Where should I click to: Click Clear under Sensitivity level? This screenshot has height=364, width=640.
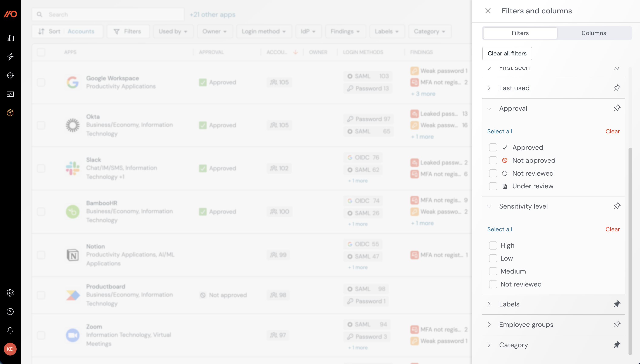pyautogui.click(x=613, y=229)
